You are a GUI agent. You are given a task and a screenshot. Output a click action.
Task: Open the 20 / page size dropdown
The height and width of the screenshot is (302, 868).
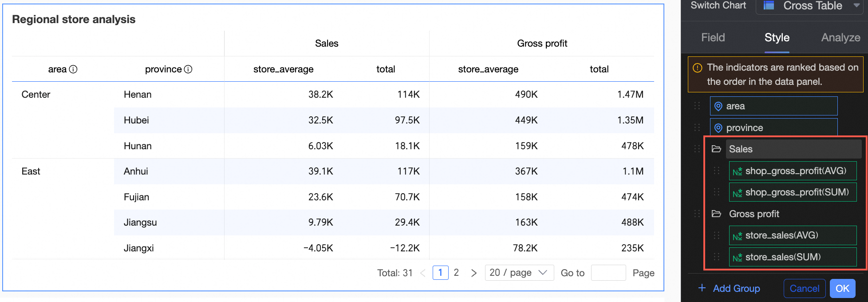point(519,273)
